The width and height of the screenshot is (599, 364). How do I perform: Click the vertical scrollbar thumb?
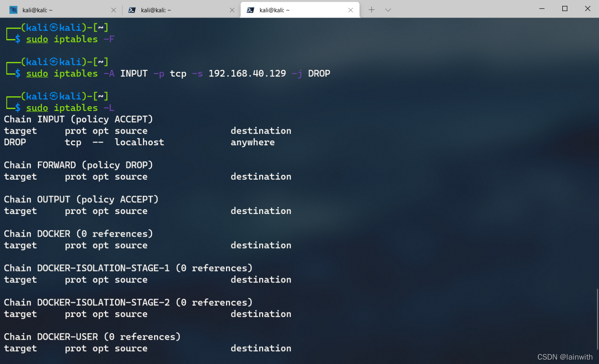point(597,319)
